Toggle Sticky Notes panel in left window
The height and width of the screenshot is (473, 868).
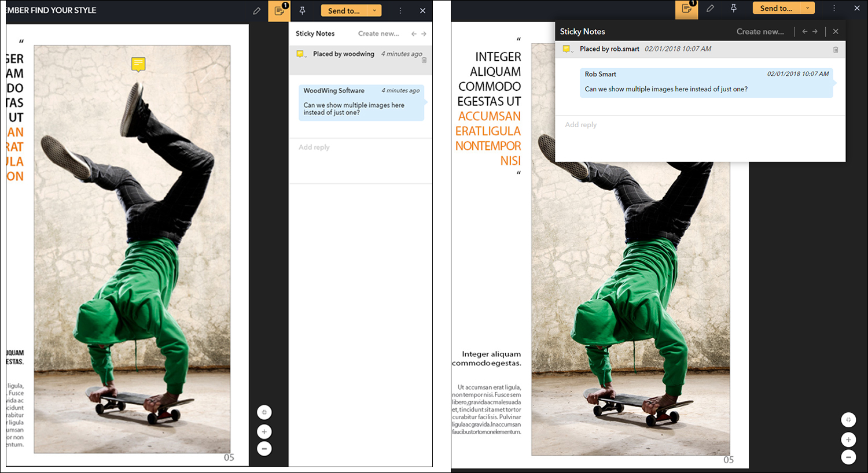tap(279, 11)
